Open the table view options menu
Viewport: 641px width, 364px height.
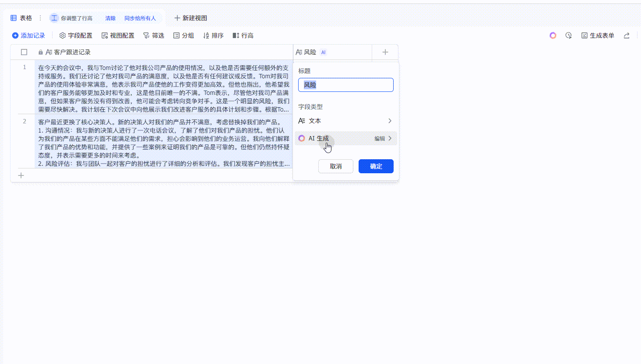40,18
